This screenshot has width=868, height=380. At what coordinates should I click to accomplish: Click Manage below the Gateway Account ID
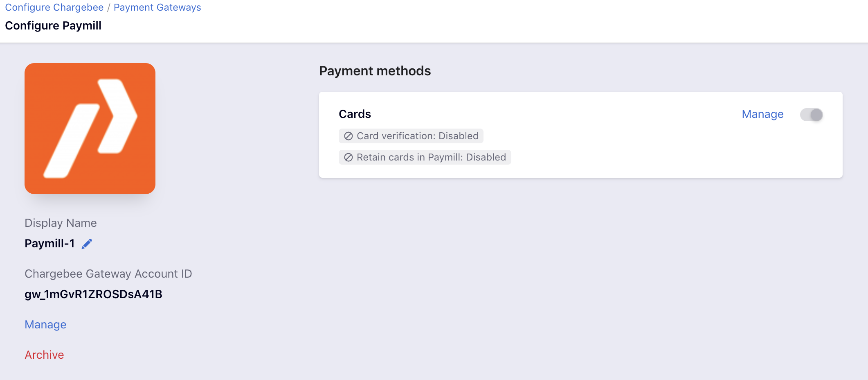pos(45,324)
